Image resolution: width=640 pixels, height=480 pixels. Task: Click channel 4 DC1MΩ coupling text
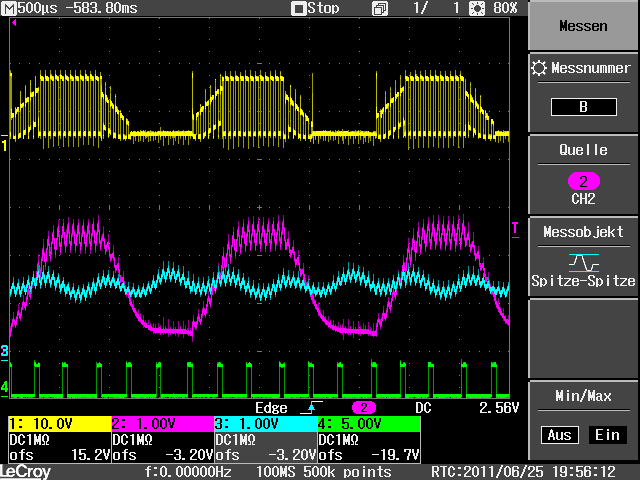tap(338, 440)
